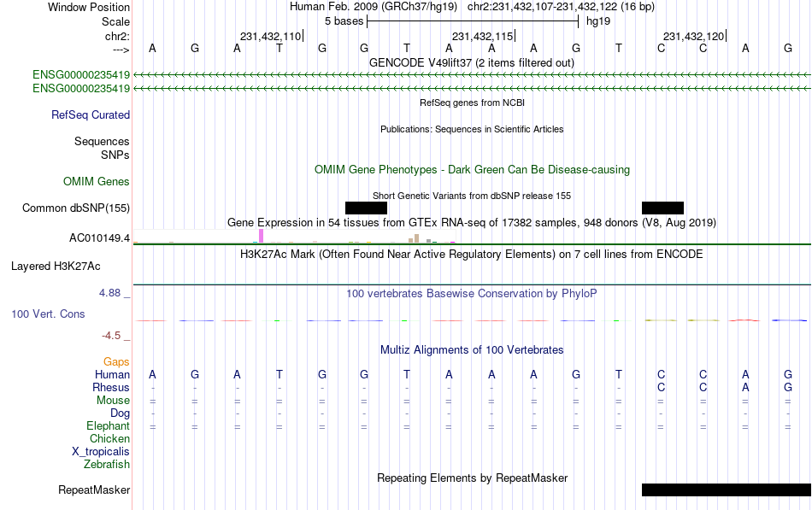
Task: Select the Mouse alignment row label
Action: (113, 401)
